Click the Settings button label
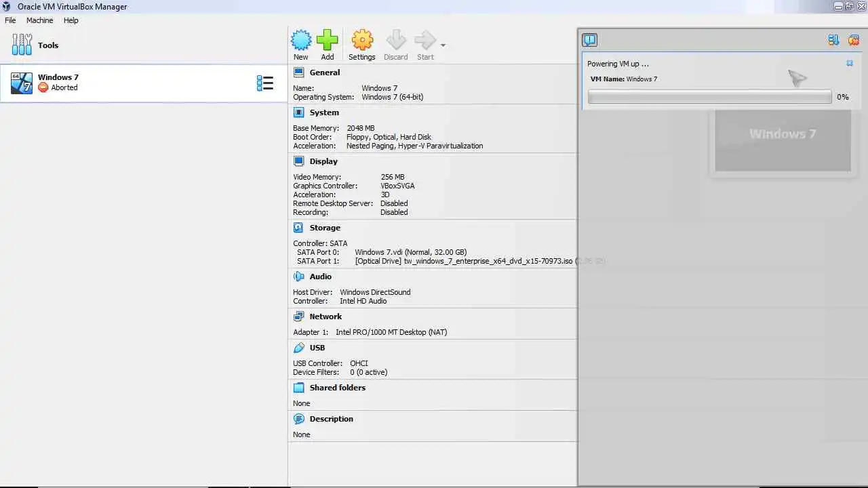The image size is (868, 488). pyautogui.click(x=362, y=57)
